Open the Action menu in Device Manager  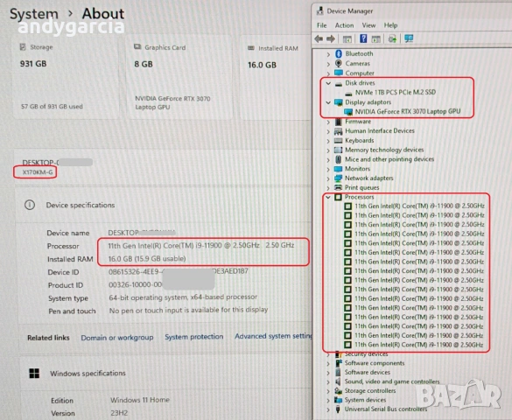(344, 25)
